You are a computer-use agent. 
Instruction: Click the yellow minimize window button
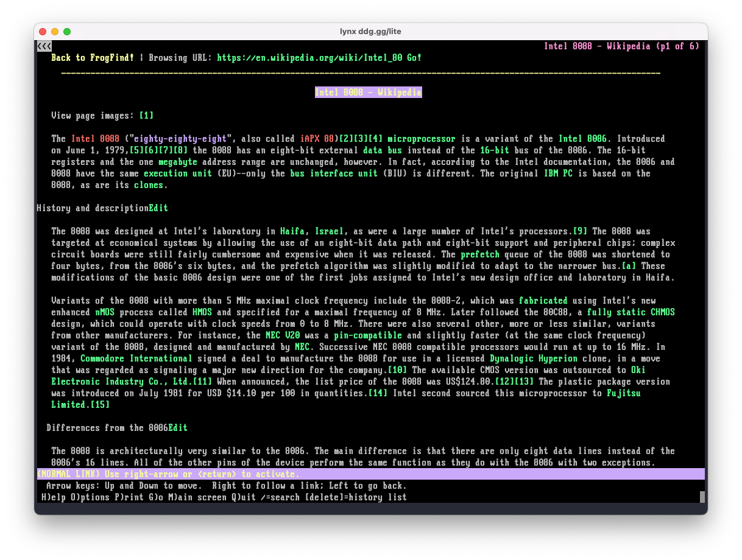point(55,32)
